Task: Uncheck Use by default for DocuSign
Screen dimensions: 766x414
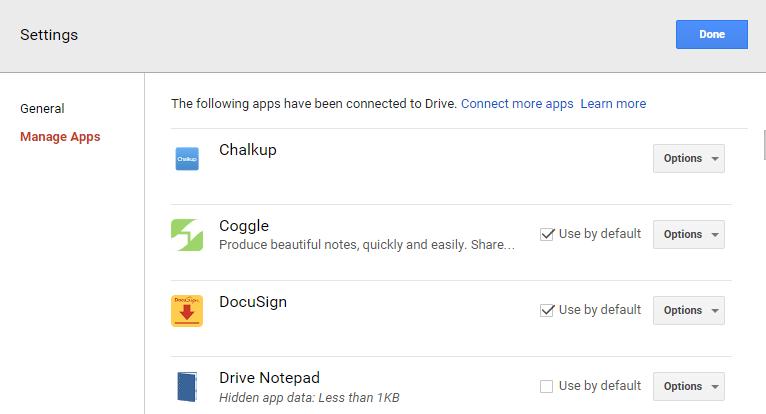Action: (547, 310)
